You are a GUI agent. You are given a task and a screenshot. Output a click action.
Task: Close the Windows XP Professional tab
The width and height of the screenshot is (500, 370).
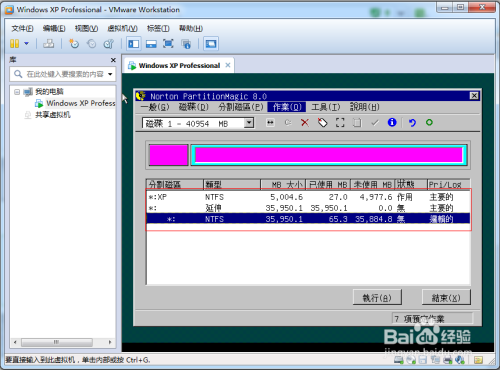tap(228, 65)
